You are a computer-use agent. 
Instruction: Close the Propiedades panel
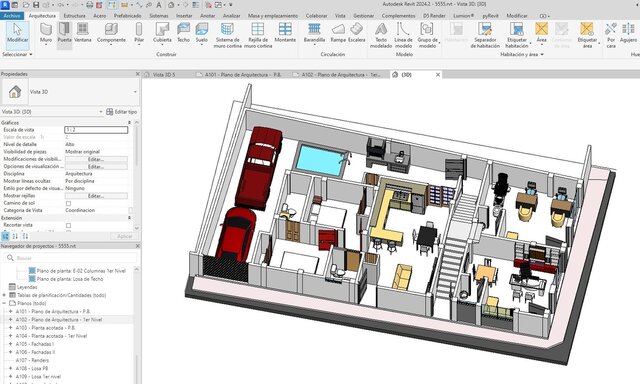click(x=138, y=74)
